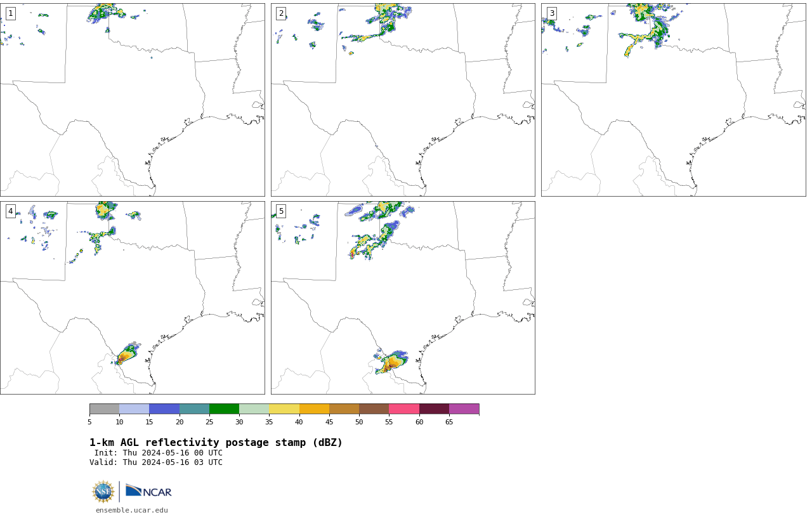Click the maroon 60-65 dBZ swatch
812x517 pixels.
434,409
